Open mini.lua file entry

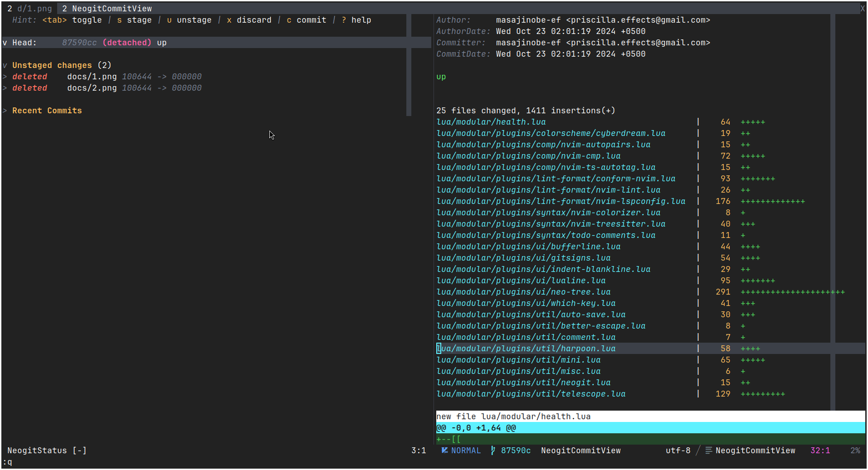[518, 360]
